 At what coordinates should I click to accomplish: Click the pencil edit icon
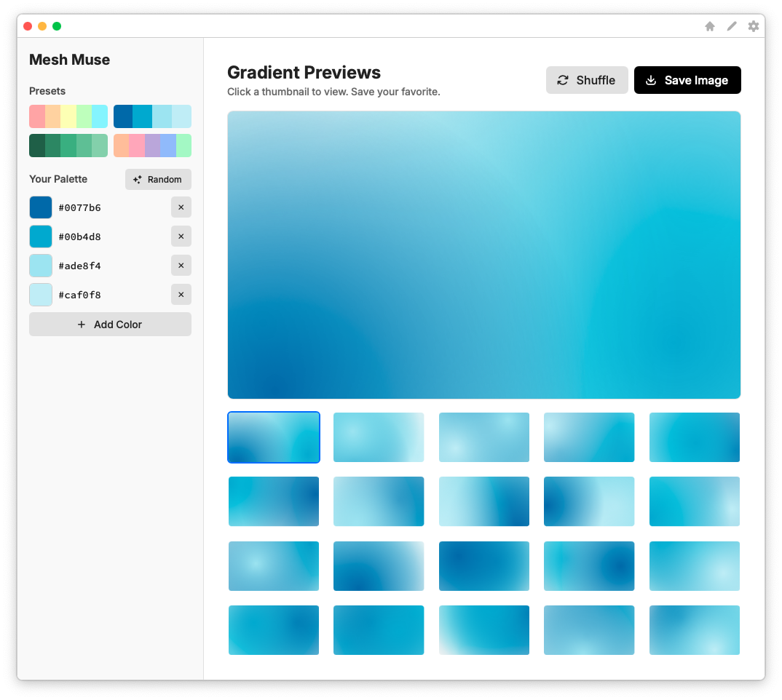point(732,26)
